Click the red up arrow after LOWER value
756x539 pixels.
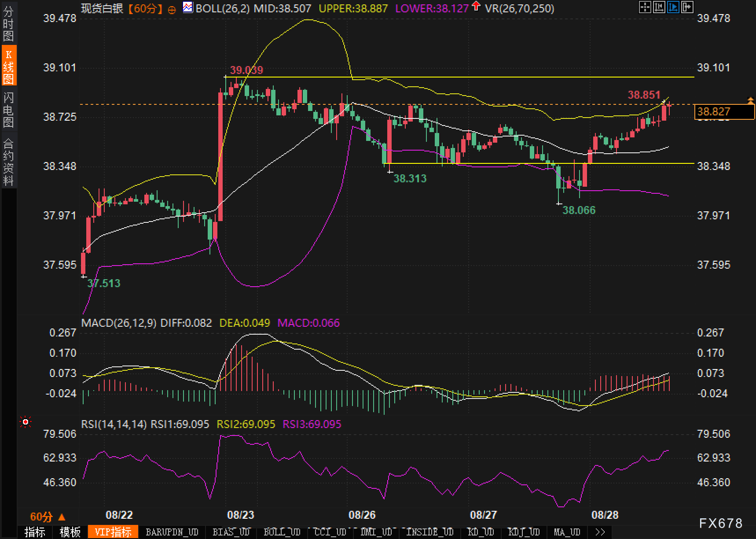[x=476, y=7]
